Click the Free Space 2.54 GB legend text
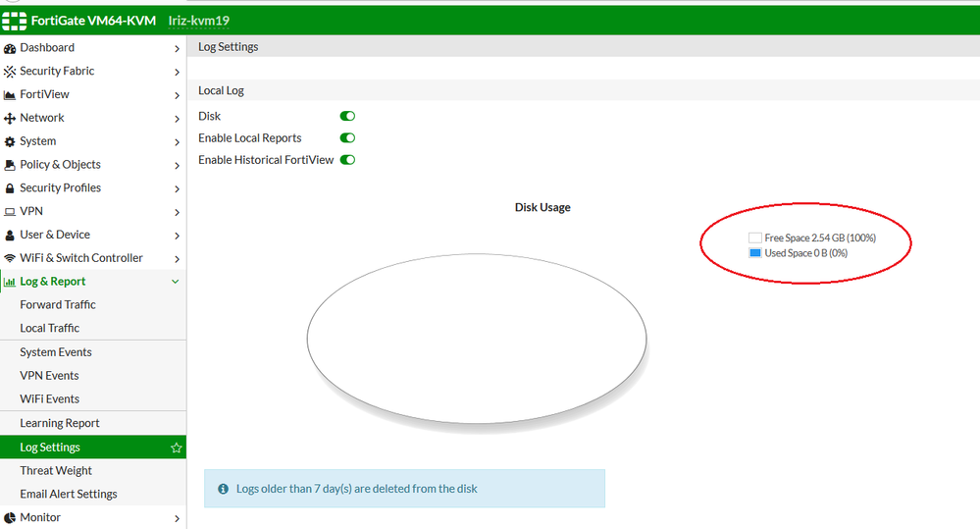This screenshot has width=980, height=529. (x=820, y=238)
